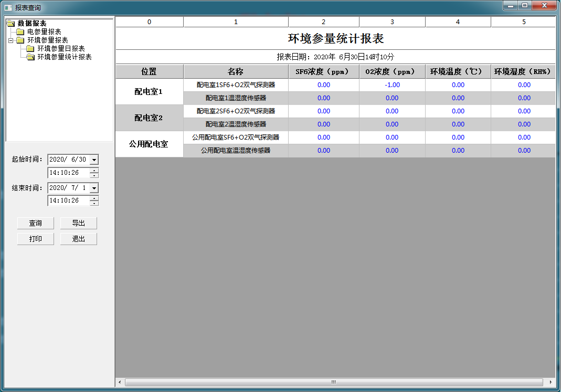Collapse the 环境参量报表 tree node
This screenshot has width=561, height=392.
[10, 40]
